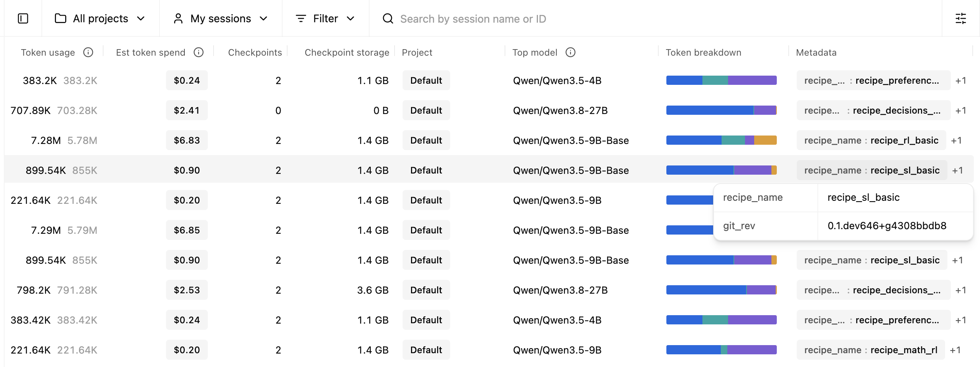This screenshot has width=980, height=367.
Task: Select Qwen/Qwen3.8-27B model in the 707.89K row
Action: coord(560,111)
